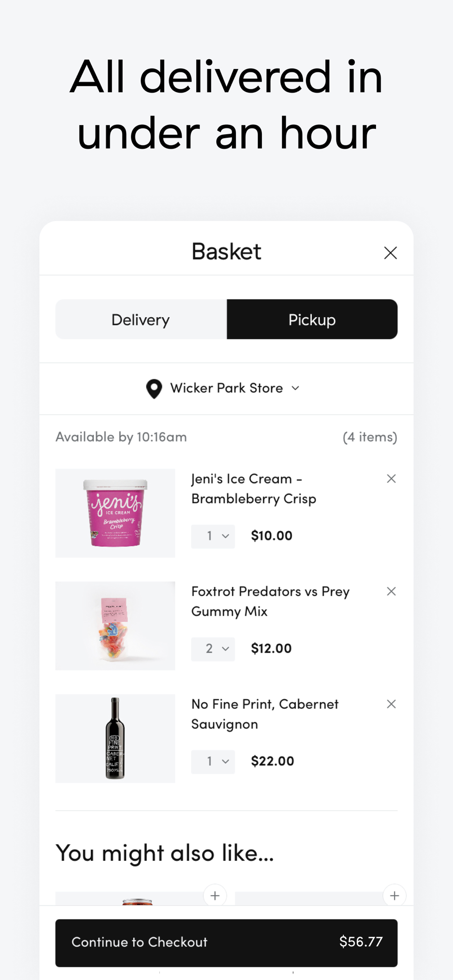Image resolution: width=453 pixels, height=980 pixels.
Task: Open Foxtrot Predators vs Prey Gummy Mix title
Action: pyautogui.click(x=270, y=601)
